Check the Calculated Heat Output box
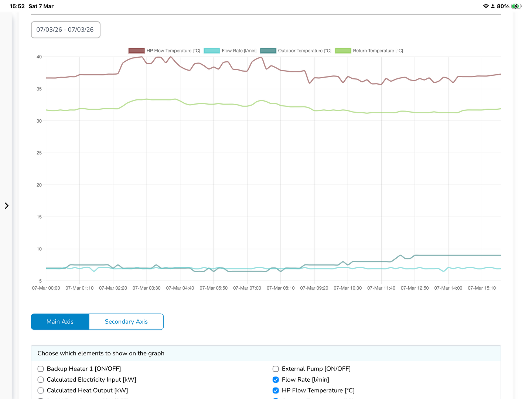 click(x=41, y=391)
